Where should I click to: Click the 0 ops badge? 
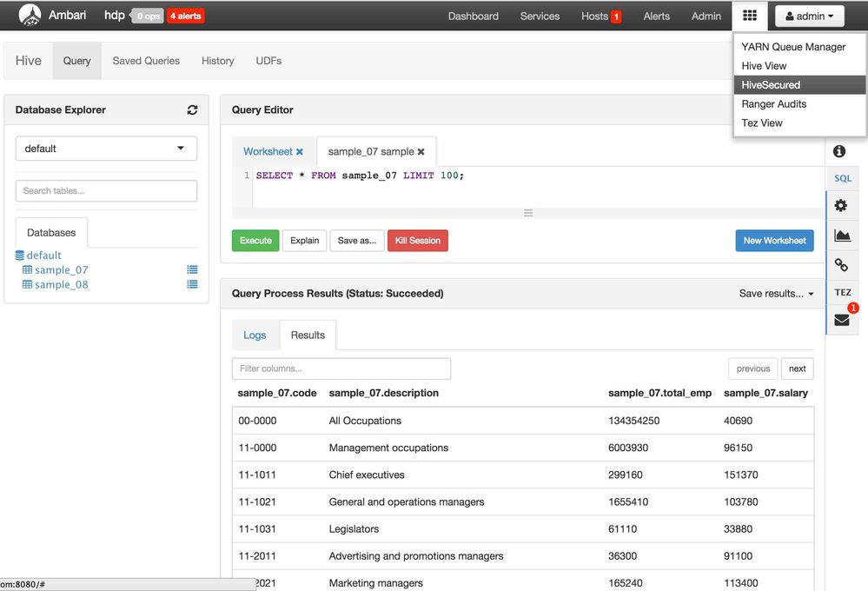point(149,16)
